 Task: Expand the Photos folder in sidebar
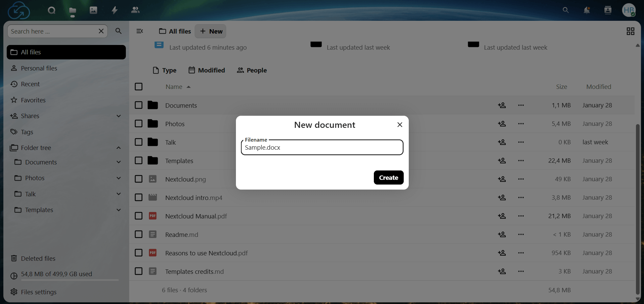coord(118,178)
